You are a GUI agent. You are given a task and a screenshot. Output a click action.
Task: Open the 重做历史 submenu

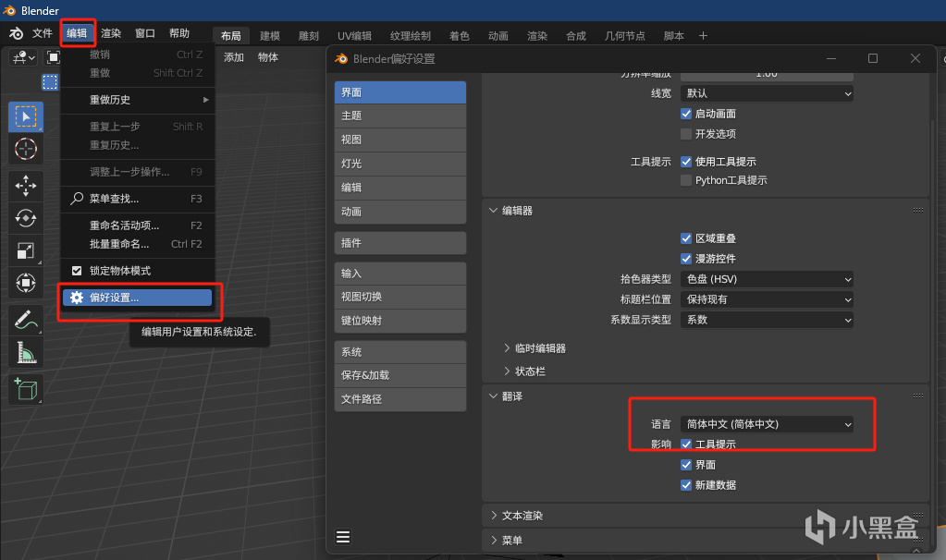click(x=138, y=100)
